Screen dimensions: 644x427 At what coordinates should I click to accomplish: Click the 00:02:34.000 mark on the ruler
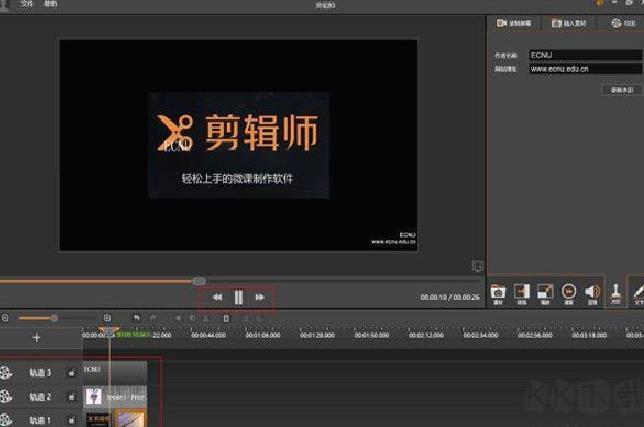(481, 335)
